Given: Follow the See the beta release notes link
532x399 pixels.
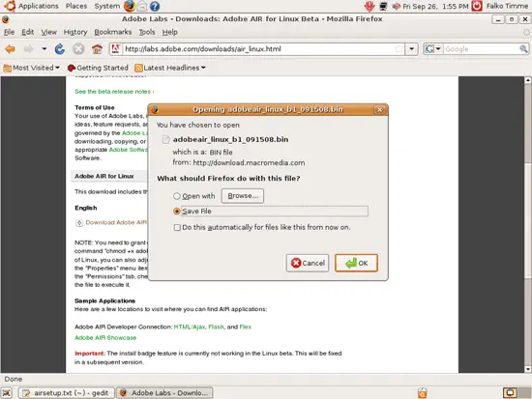Looking at the screenshot, I should coord(114,92).
